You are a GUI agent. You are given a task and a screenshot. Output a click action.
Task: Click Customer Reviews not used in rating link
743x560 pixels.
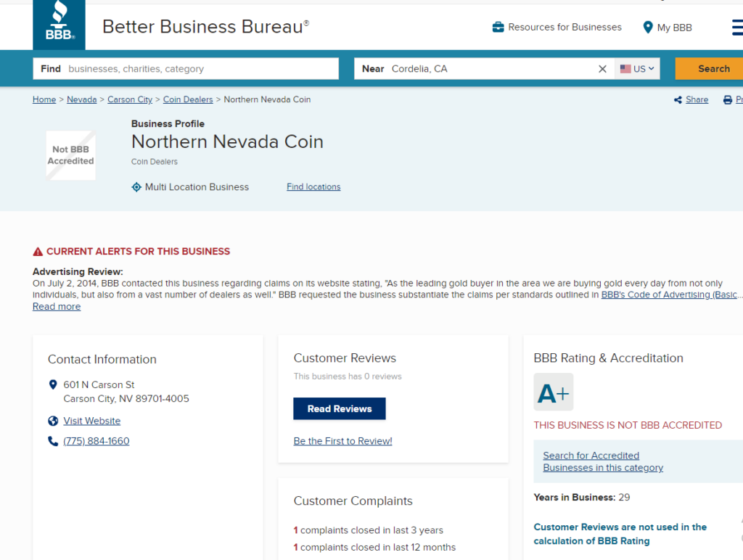click(620, 534)
